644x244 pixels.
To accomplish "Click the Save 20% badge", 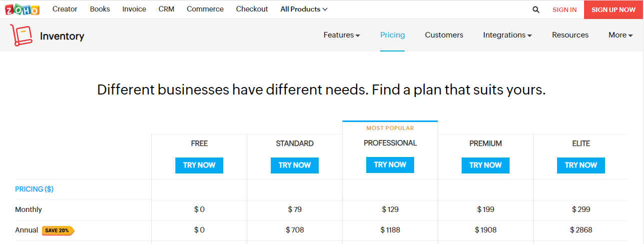I will pyautogui.click(x=58, y=230).
